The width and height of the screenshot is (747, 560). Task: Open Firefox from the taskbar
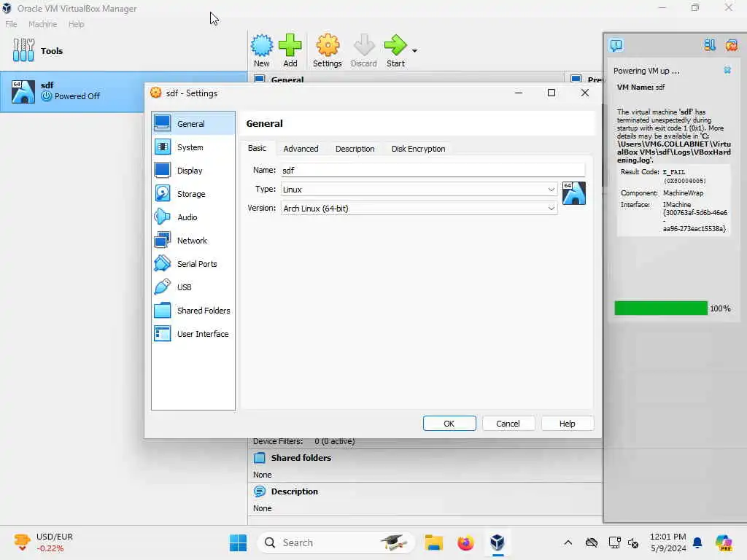pos(465,542)
